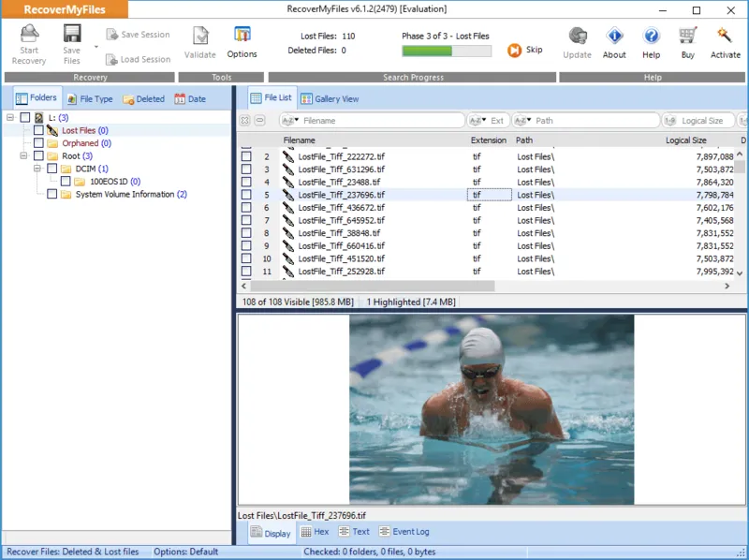This screenshot has height=560, width=749.
Task: Collapse the Root folder node
Action: (x=23, y=155)
